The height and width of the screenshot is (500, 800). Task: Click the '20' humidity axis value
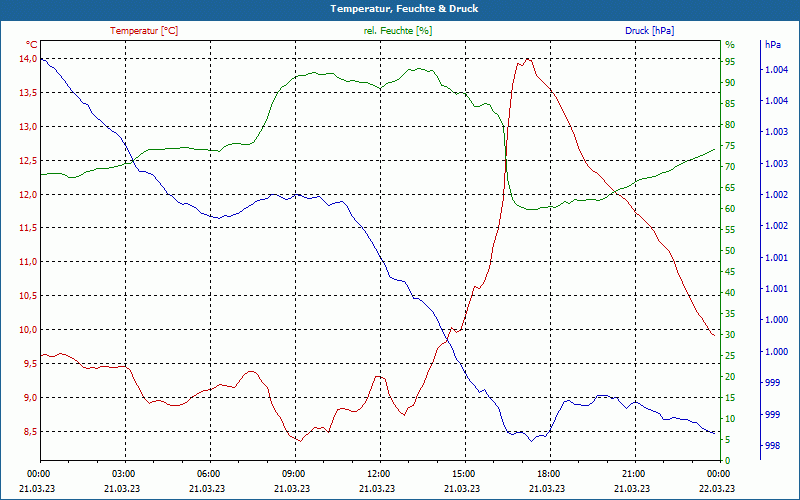click(730, 377)
